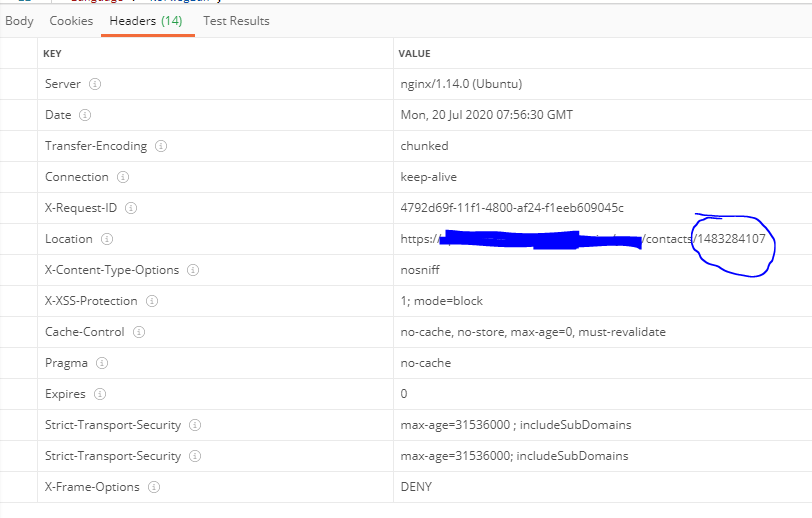Select the Pragma no-cache value
The height and width of the screenshot is (518, 812).
[x=426, y=363]
